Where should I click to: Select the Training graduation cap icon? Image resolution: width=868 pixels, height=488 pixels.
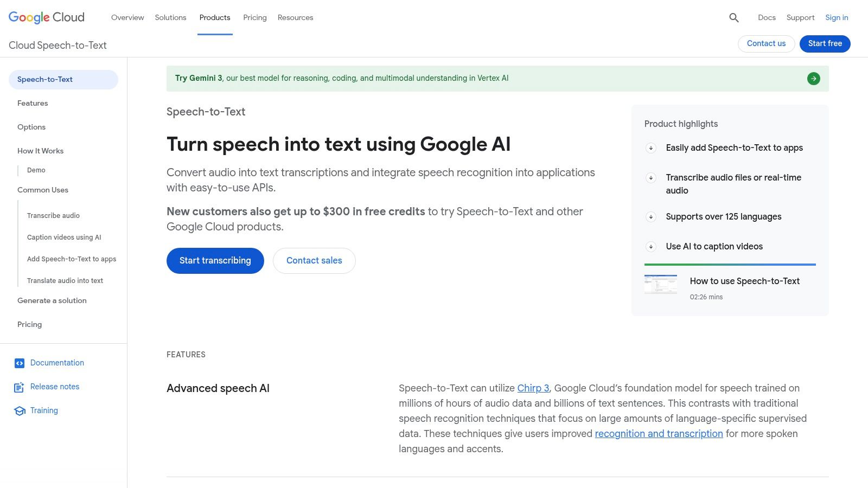point(19,410)
